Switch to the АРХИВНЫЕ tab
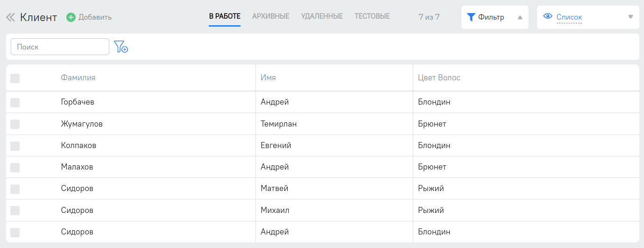Image resolution: width=644 pixels, height=248 pixels. (x=271, y=16)
